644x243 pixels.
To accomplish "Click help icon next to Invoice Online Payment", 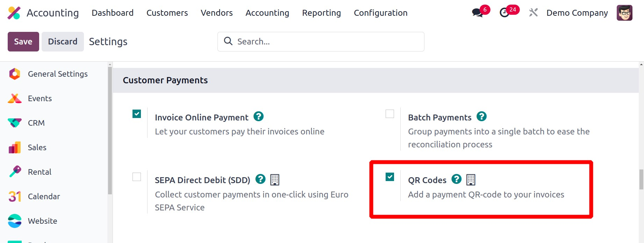I will 258,116.
